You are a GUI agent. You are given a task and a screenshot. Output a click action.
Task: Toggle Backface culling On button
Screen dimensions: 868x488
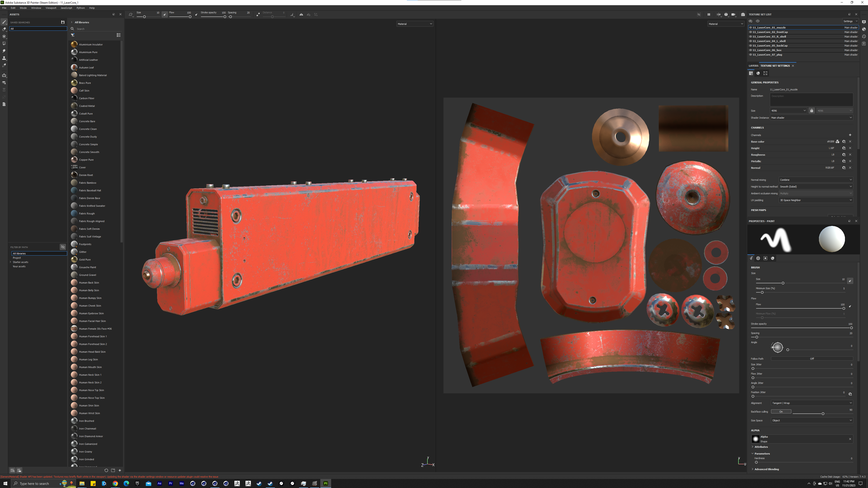click(x=781, y=412)
